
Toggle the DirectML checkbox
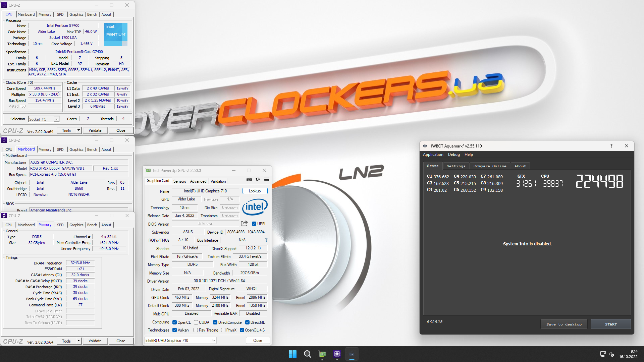(247, 322)
